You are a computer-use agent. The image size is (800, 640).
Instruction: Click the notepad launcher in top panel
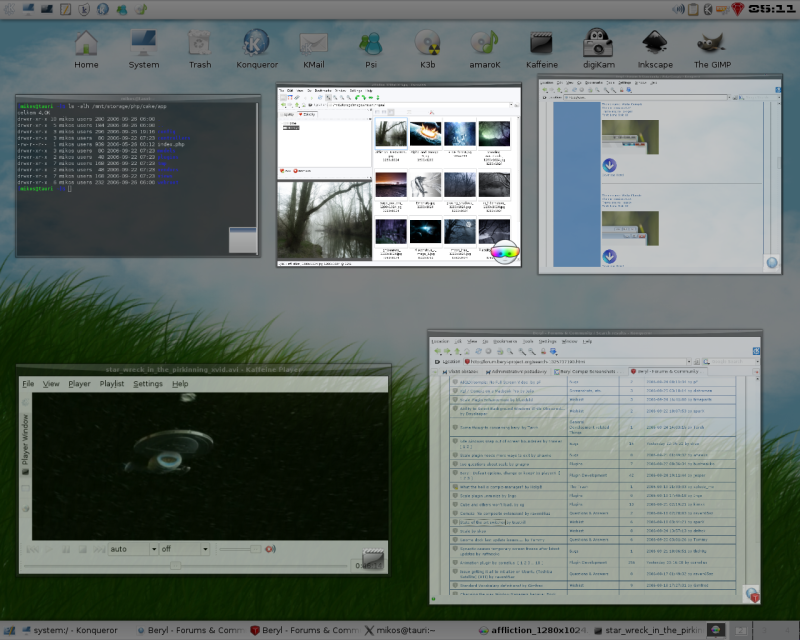[x=65, y=9]
